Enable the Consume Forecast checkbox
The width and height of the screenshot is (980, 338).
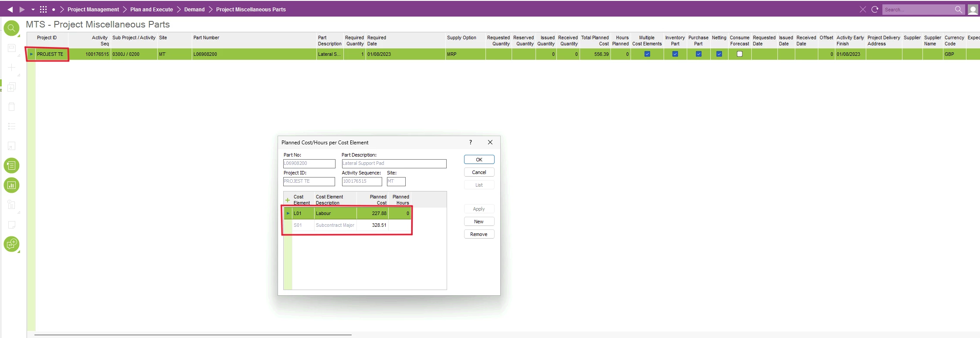[x=739, y=54]
